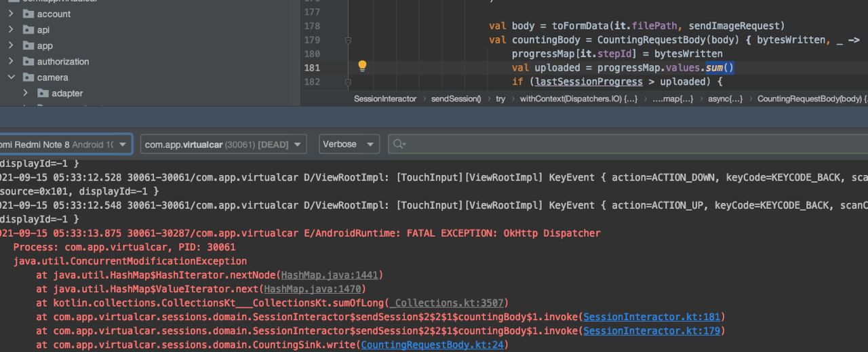The height and width of the screenshot is (352, 868).
Task: Open the com.app.virtualcar process dropdown
Action: (223, 144)
